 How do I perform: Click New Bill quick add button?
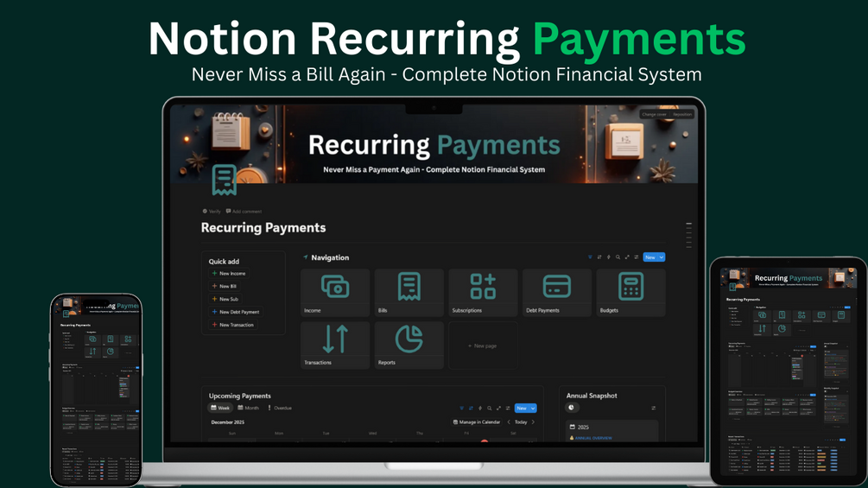(225, 286)
